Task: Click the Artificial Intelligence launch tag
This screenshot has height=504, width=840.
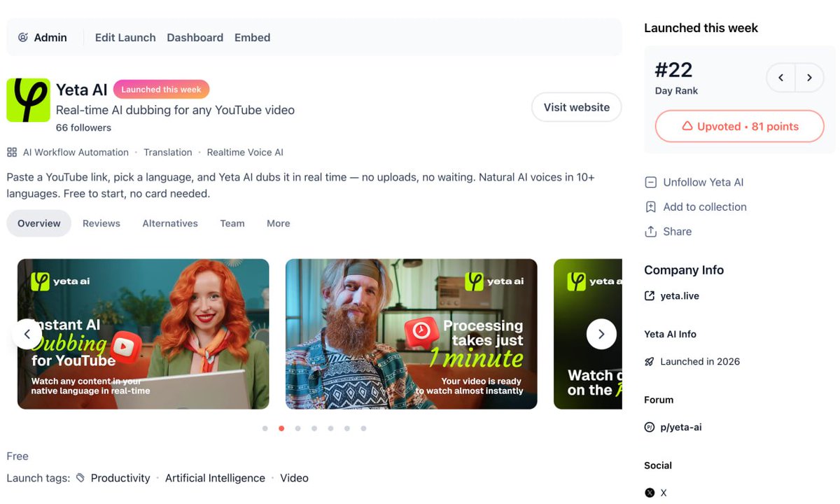Action: (x=215, y=478)
